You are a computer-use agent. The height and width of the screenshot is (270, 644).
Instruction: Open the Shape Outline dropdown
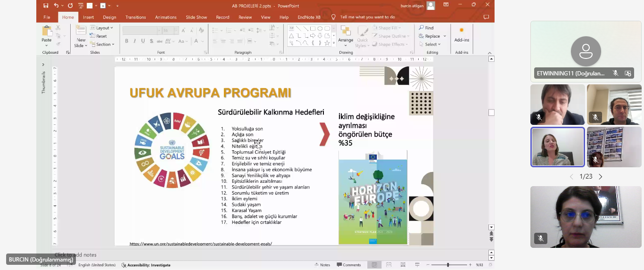point(391,36)
